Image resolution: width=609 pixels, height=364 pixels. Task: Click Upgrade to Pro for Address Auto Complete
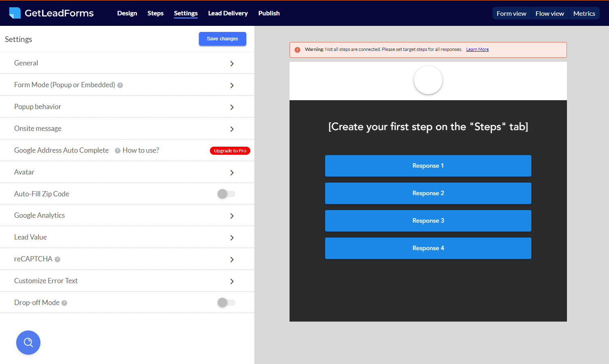click(230, 150)
